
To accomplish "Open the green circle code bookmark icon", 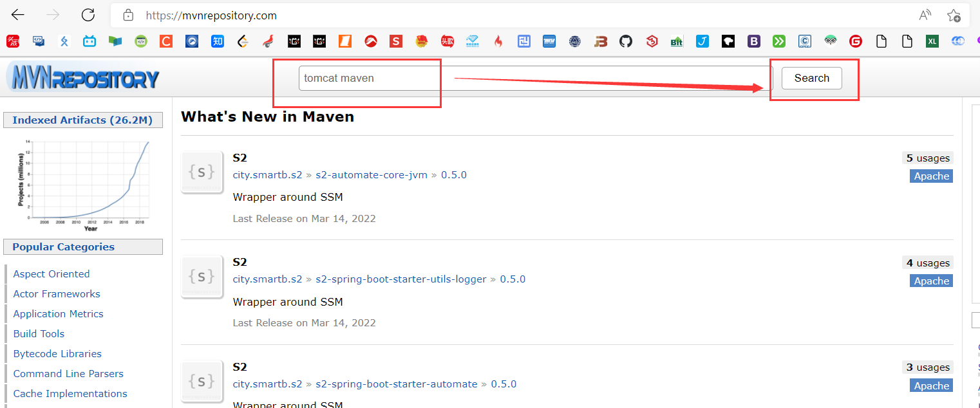I will coord(140,41).
